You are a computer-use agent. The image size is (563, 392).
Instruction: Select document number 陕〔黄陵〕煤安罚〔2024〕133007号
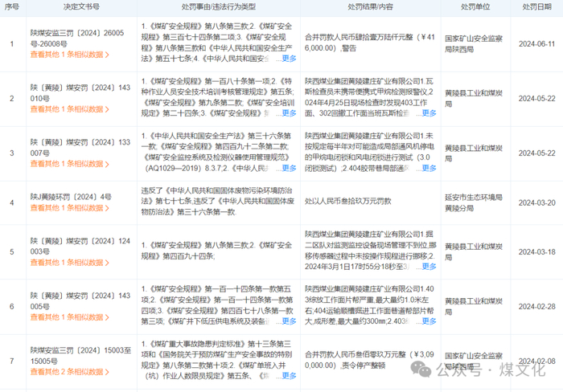coord(80,148)
